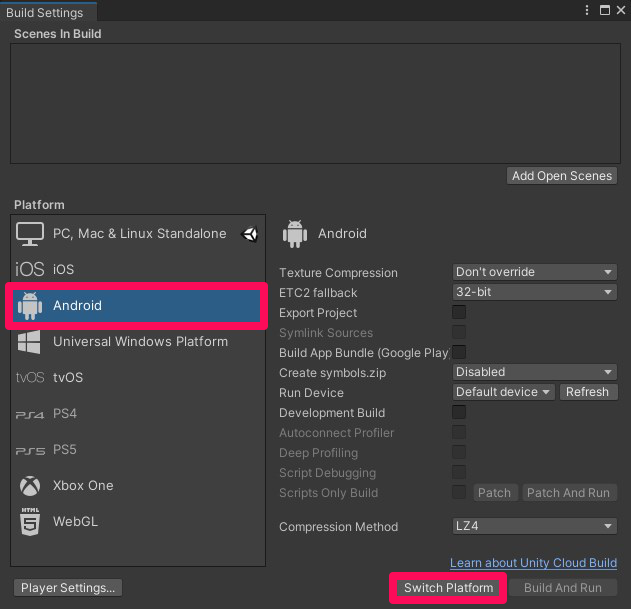Click the PS5 logo icon

[30, 450]
